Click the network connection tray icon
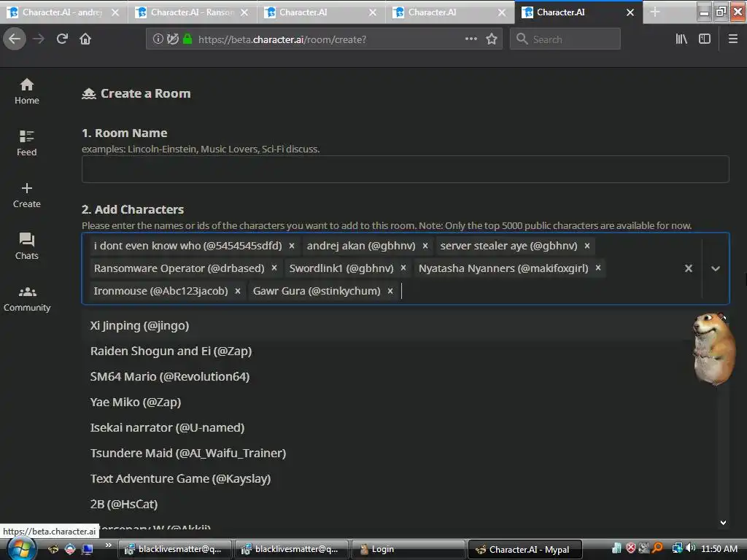This screenshot has height=560, width=747. coord(677,548)
